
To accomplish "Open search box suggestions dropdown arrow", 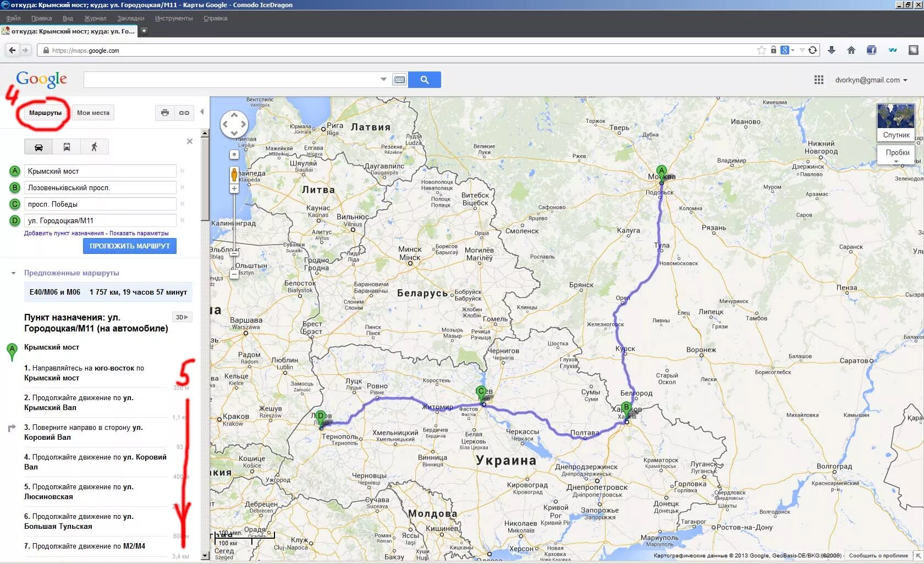I will tap(383, 80).
